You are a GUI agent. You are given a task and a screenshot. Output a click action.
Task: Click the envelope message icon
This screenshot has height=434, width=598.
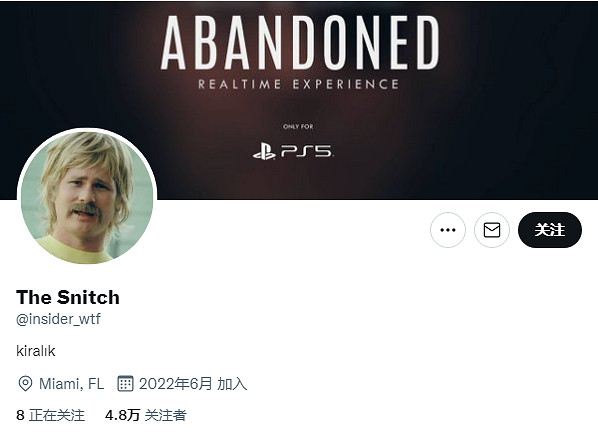tap(492, 230)
